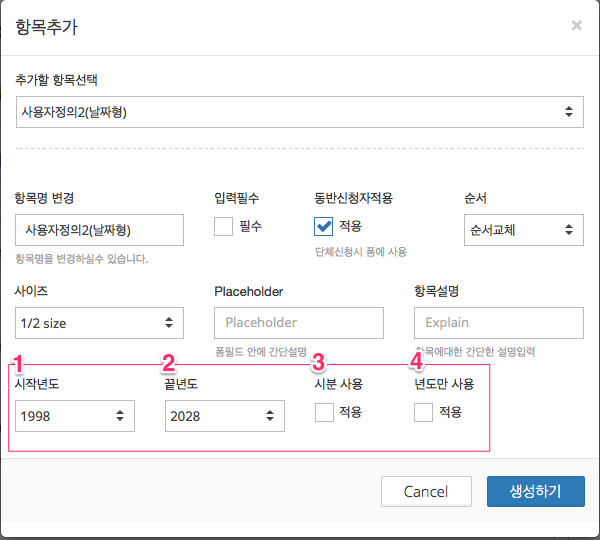Click the 생성하기 create button
Screen dimensions: 600x540
point(536,491)
